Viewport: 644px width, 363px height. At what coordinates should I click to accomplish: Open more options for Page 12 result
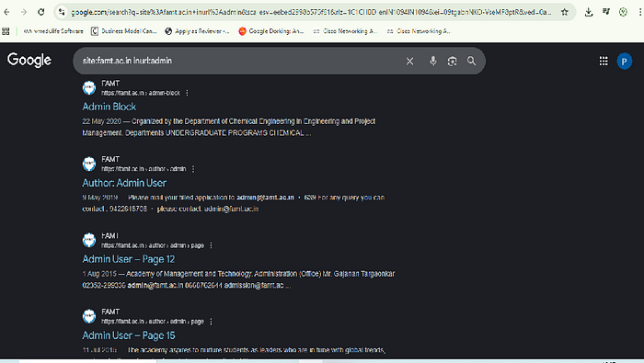pos(211,245)
